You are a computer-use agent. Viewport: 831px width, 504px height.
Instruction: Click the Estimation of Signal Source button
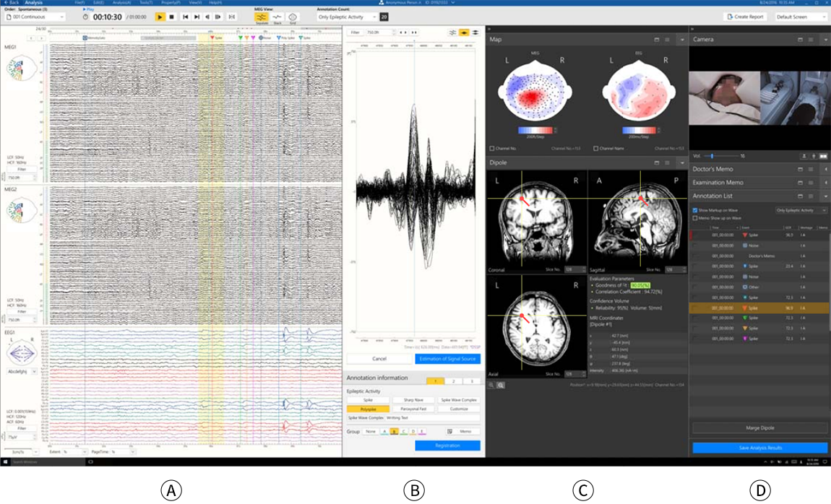(447, 358)
